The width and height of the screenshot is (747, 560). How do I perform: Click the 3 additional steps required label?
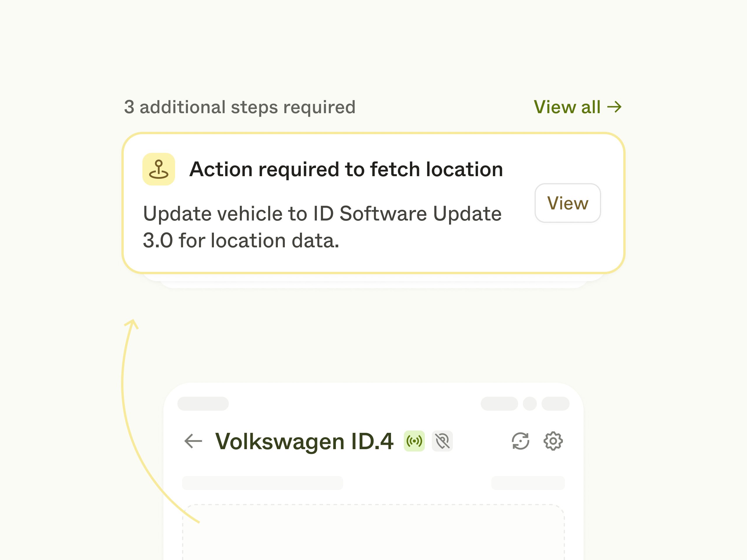click(x=240, y=107)
